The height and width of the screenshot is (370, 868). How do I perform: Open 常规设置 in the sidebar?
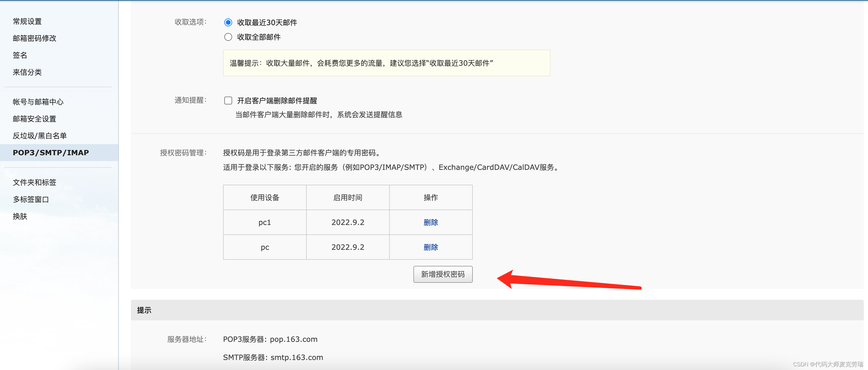point(27,21)
